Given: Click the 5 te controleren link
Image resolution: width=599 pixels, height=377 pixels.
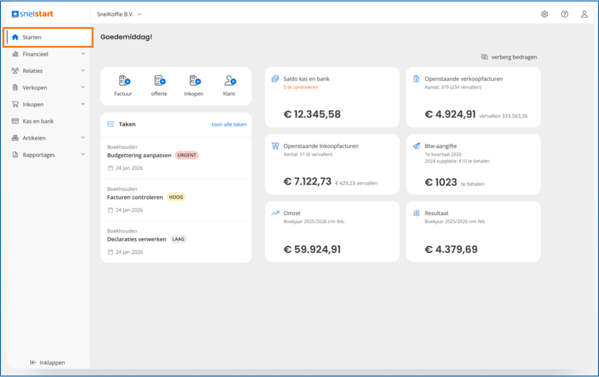Looking at the screenshot, I should pyautogui.click(x=301, y=87).
